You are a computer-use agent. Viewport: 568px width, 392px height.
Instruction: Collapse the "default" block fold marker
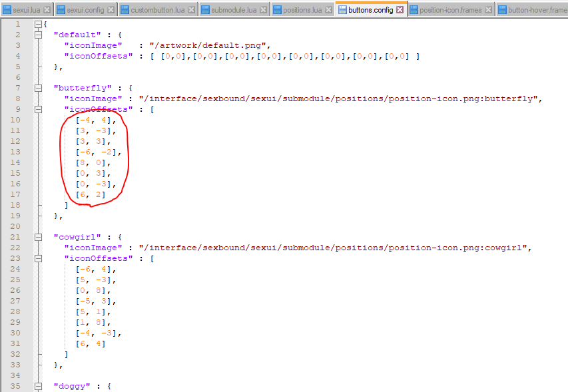tap(38, 35)
